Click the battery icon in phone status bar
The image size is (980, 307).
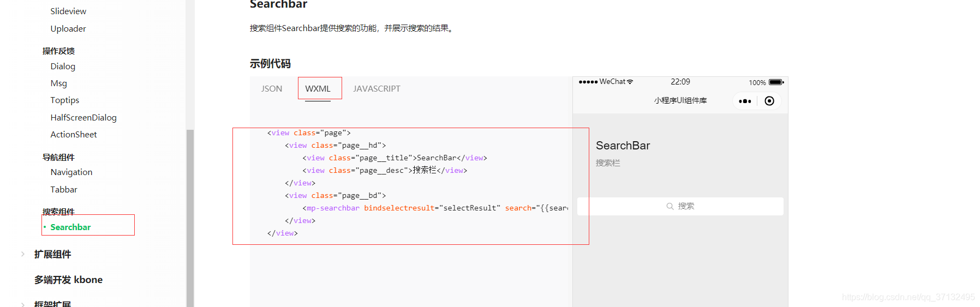pos(776,82)
